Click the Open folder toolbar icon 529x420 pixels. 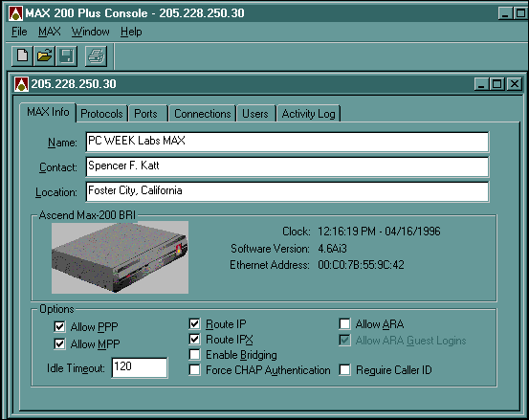44,56
